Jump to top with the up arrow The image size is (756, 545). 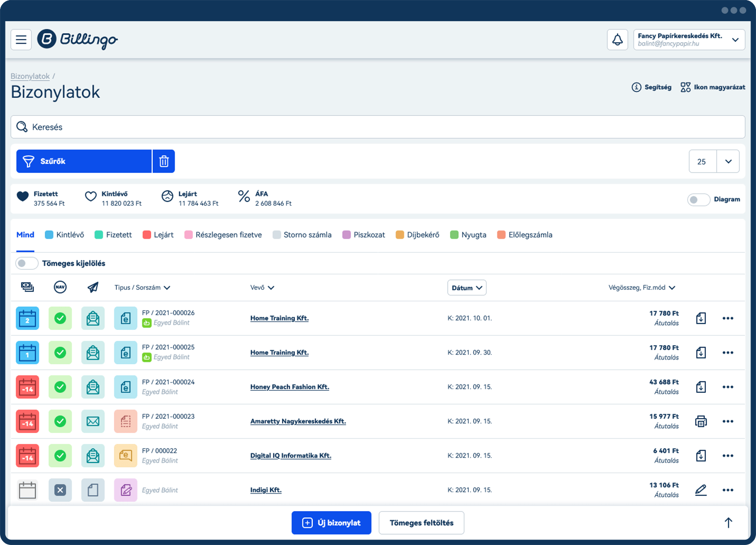coord(729,523)
